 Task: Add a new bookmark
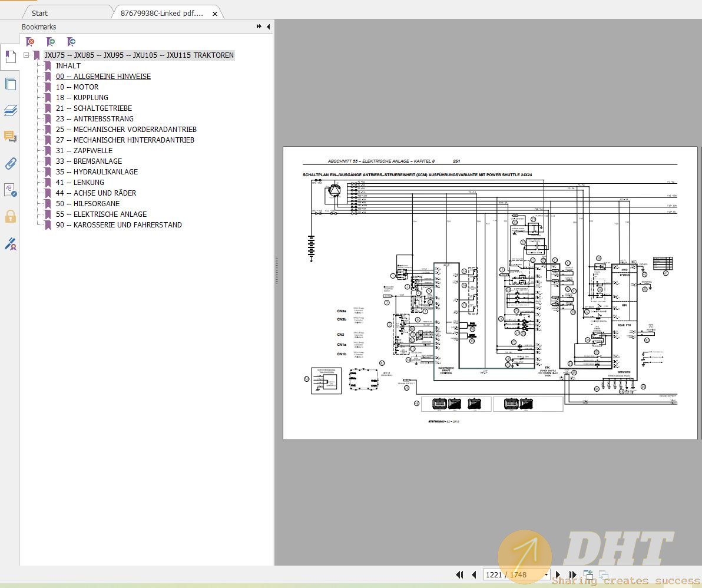(51, 42)
